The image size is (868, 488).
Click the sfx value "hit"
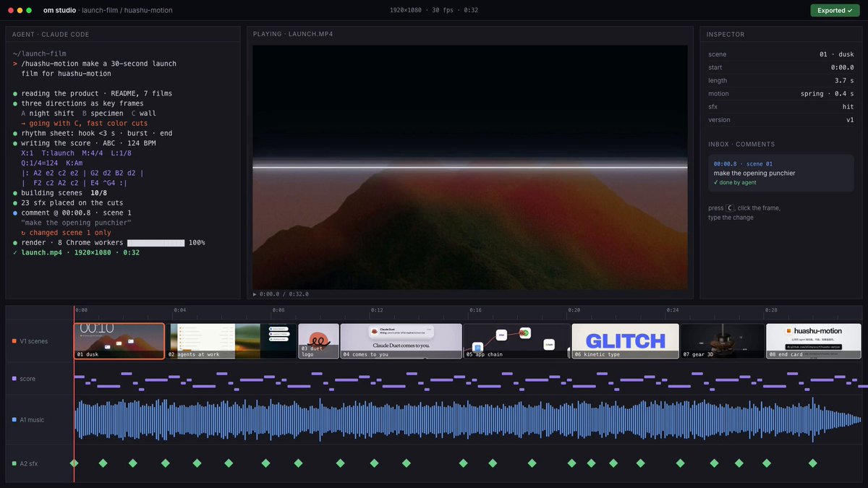(x=848, y=107)
